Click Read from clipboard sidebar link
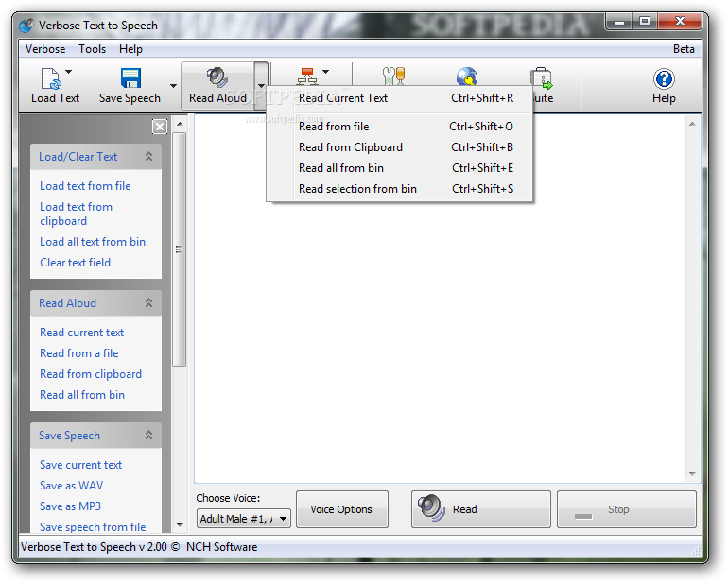The height and width of the screenshot is (583, 728). [91, 374]
